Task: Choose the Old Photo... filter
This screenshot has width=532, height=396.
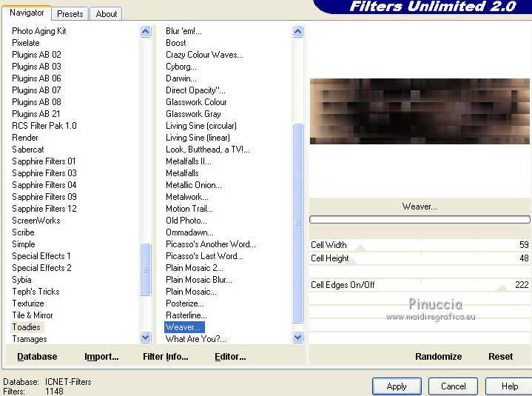Action: click(186, 221)
